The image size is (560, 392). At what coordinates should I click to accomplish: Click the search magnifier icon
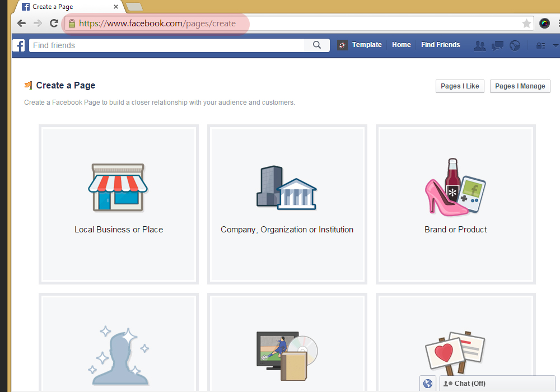pos(317,45)
